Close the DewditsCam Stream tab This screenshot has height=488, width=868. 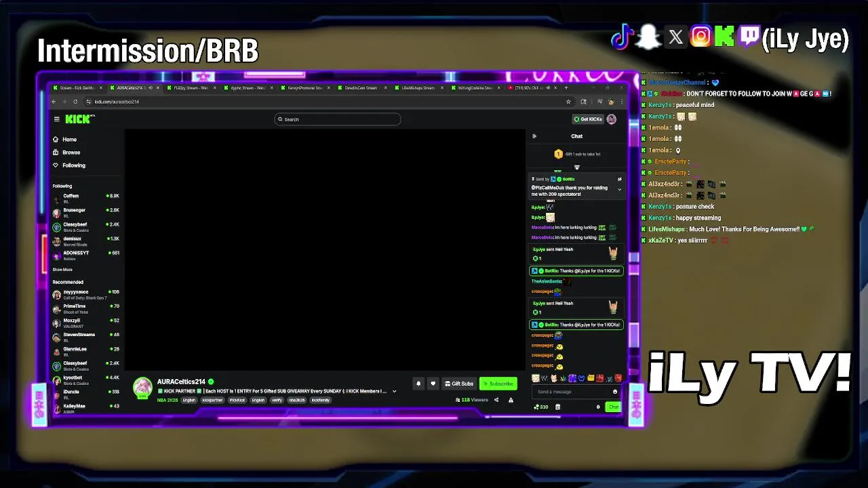[387, 87]
